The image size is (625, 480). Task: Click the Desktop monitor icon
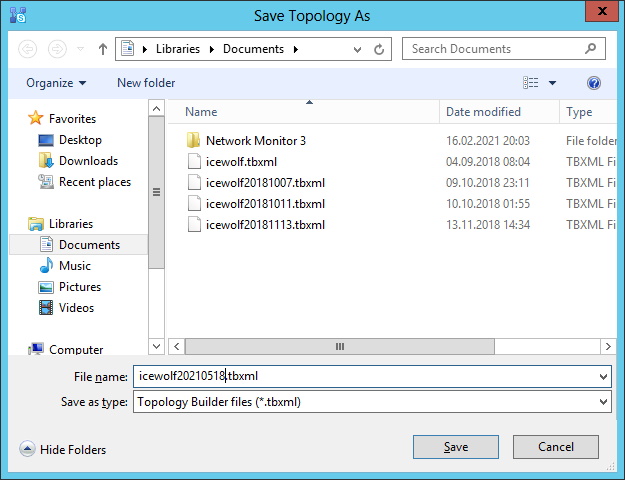[x=46, y=140]
